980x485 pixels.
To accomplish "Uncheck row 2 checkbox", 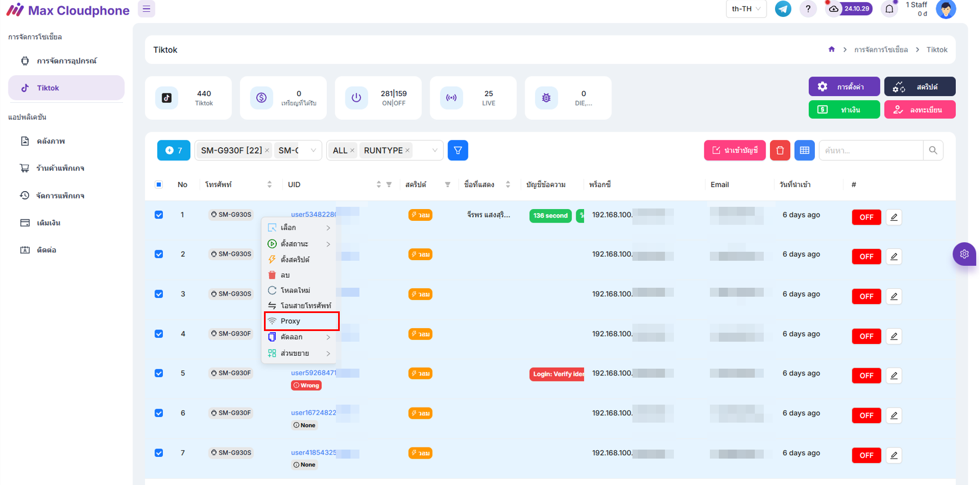I will point(159,254).
